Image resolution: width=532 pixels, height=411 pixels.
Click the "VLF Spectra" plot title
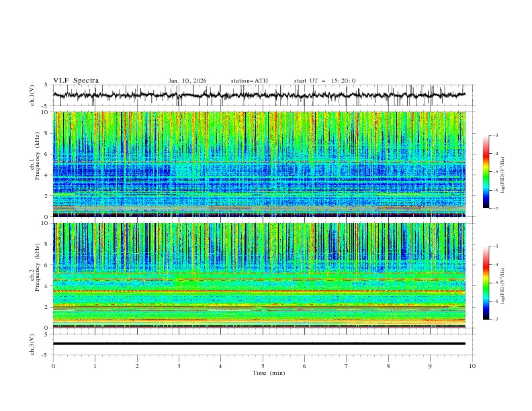point(76,81)
